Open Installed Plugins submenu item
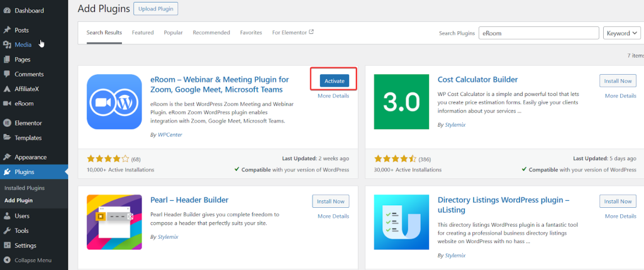This screenshot has width=644, height=270. [25, 188]
